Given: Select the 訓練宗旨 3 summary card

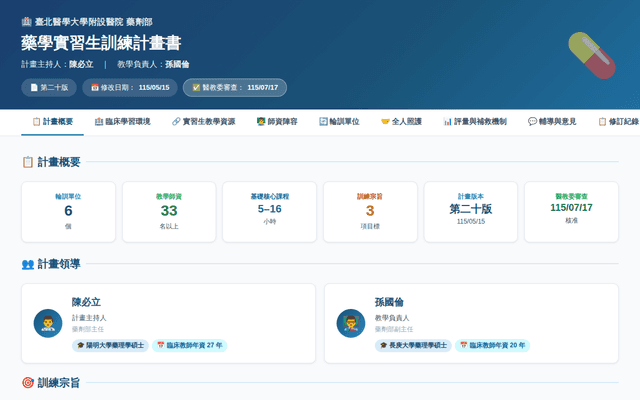Looking at the screenshot, I should pyautogui.click(x=370, y=212).
